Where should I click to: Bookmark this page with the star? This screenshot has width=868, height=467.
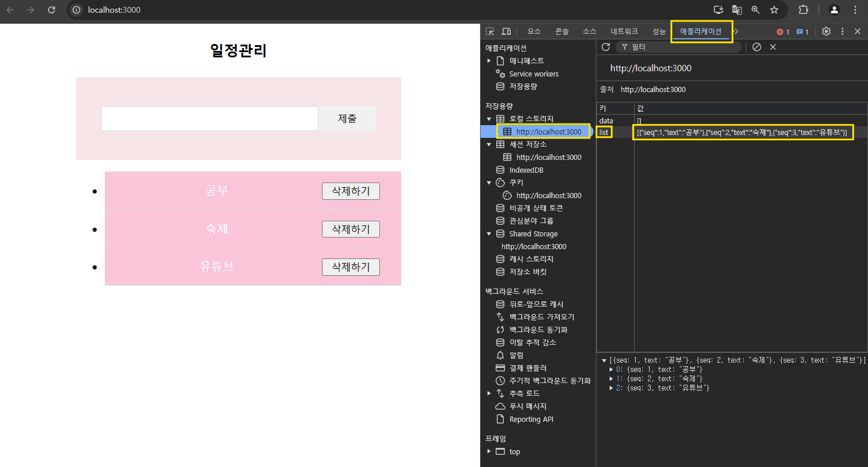coord(774,10)
